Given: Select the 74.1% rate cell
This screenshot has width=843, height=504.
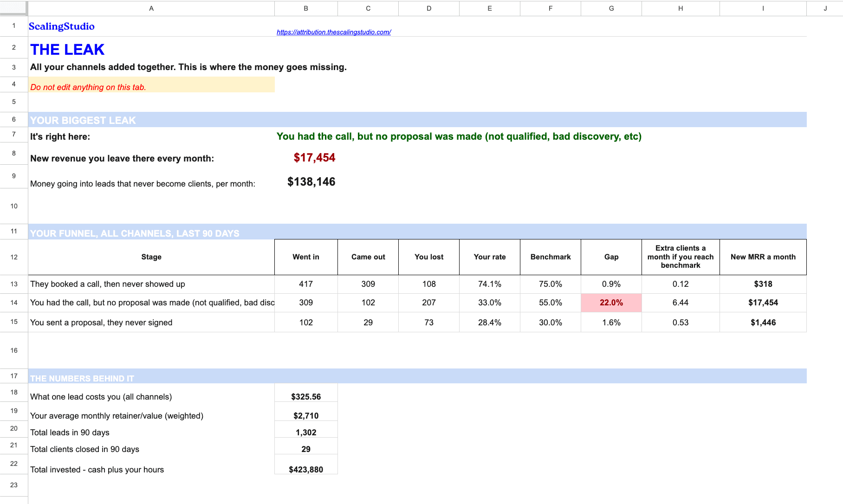Looking at the screenshot, I should click(x=490, y=284).
